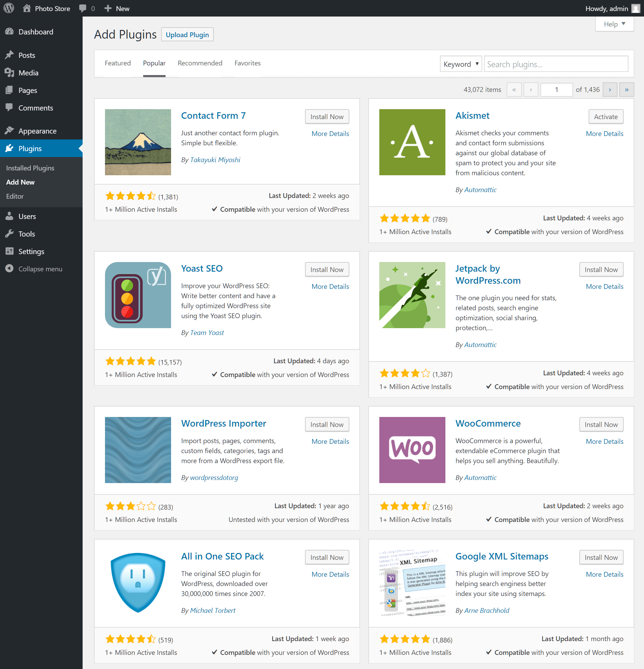Screen dimensions: 644x669
Task: Open the admin user avatar
Action: 636,8
